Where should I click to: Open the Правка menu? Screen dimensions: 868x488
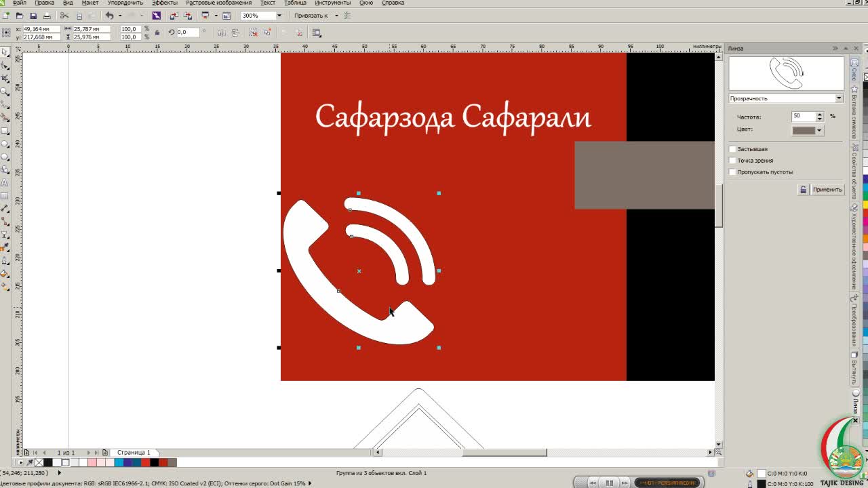pyautogui.click(x=44, y=3)
